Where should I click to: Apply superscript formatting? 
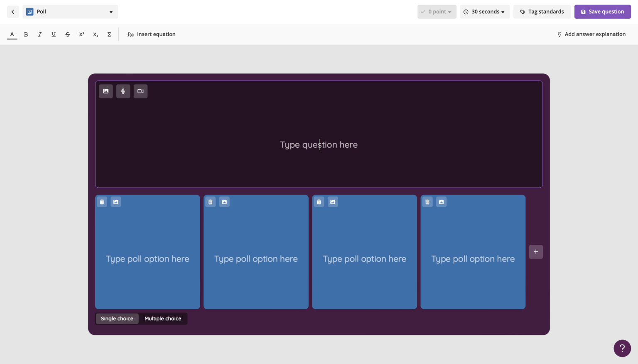pyautogui.click(x=81, y=34)
